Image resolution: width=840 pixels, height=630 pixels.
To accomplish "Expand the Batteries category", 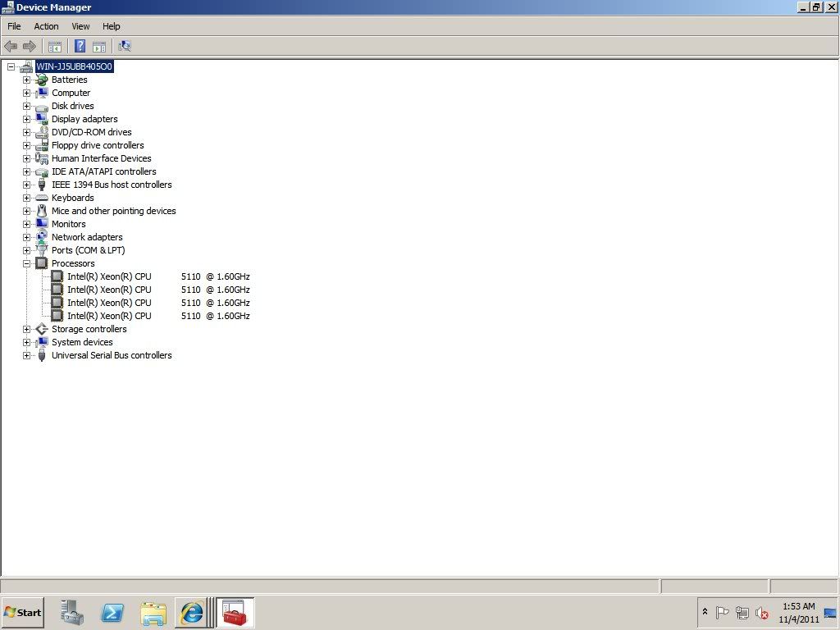I will (26, 80).
